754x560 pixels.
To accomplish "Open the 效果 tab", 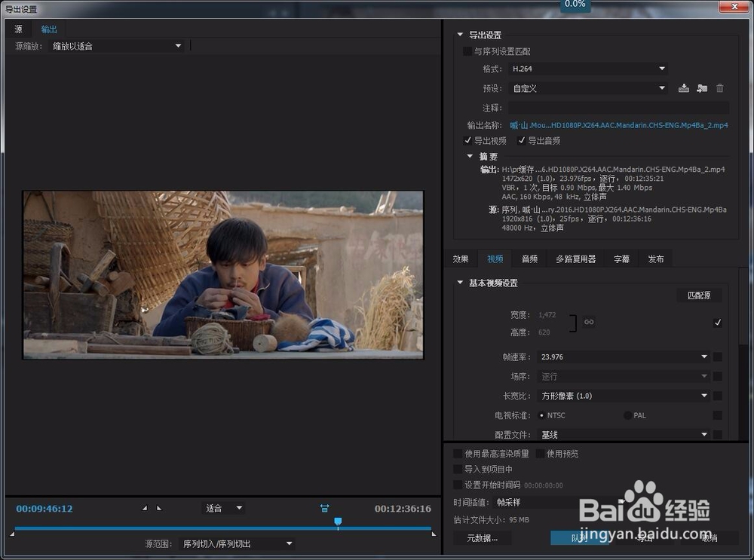I will (x=460, y=259).
